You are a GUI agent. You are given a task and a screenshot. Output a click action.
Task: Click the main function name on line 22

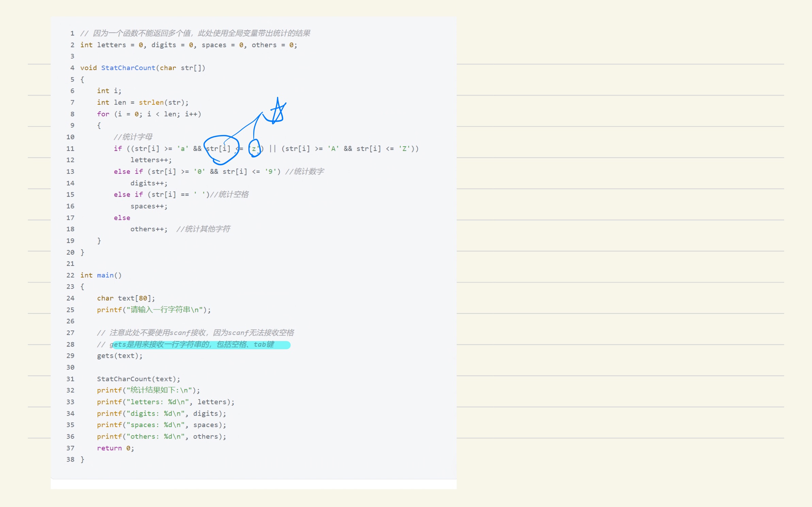coord(105,275)
